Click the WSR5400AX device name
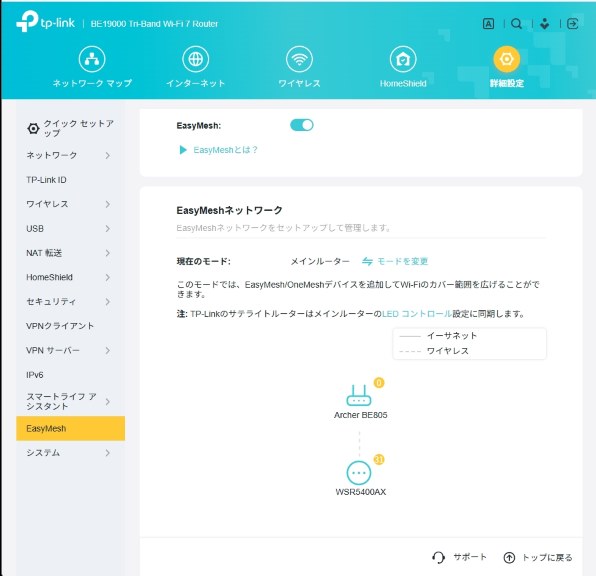 point(360,492)
